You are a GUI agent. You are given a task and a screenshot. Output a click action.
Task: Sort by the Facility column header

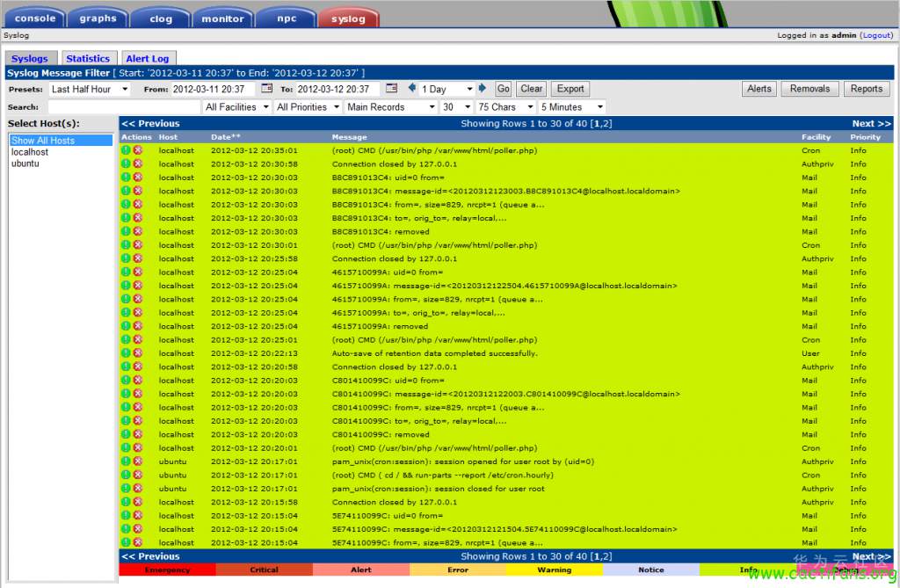click(816, 137)
